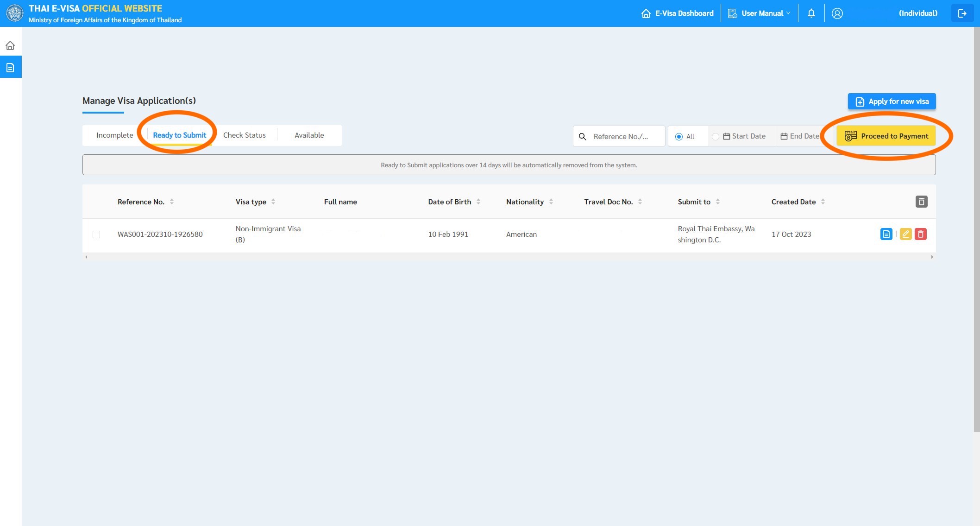Click the document/view icon for application WAS001-202310-1926580
The image size is (980, 526).
tap(886, 234)
